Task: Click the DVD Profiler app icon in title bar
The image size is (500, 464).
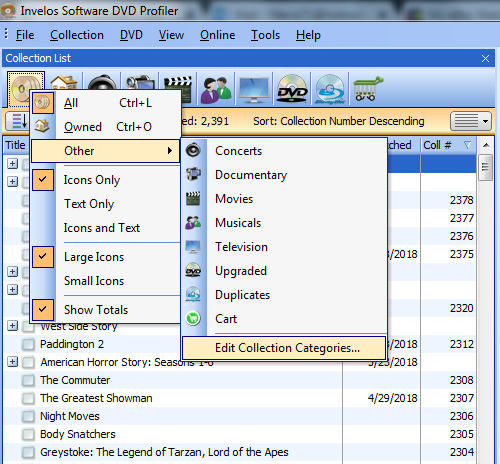Action: [x=8, y=10]
